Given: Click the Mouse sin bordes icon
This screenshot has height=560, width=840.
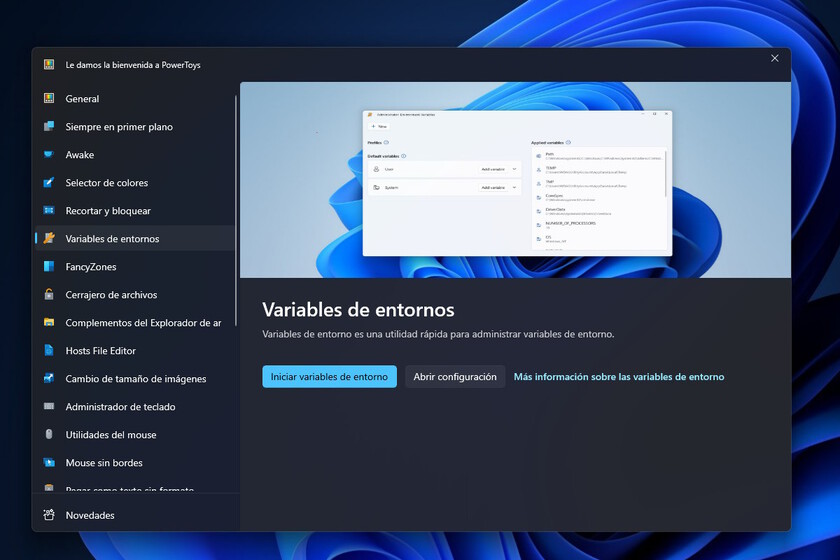Looking at the screenshot, I should tap(49, 462).
